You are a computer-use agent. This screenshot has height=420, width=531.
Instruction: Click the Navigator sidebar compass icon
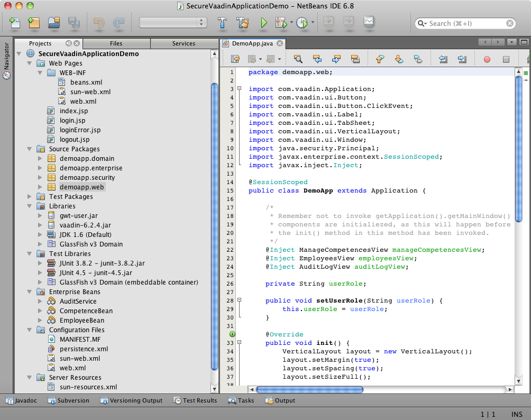click(x=6, y=76)
